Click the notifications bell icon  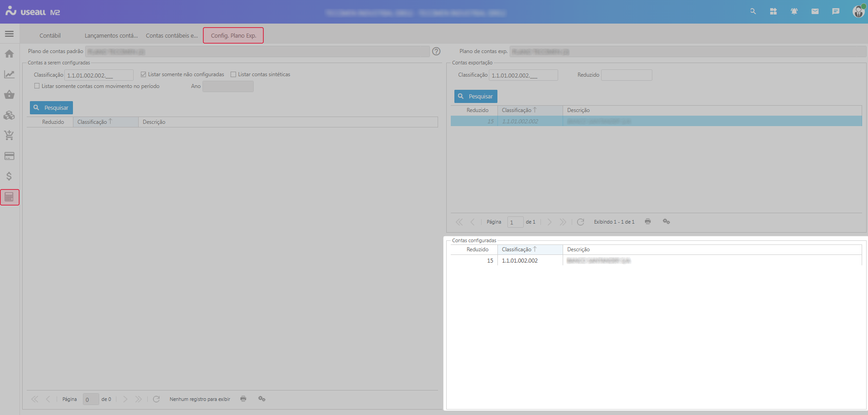coord(794,11)
